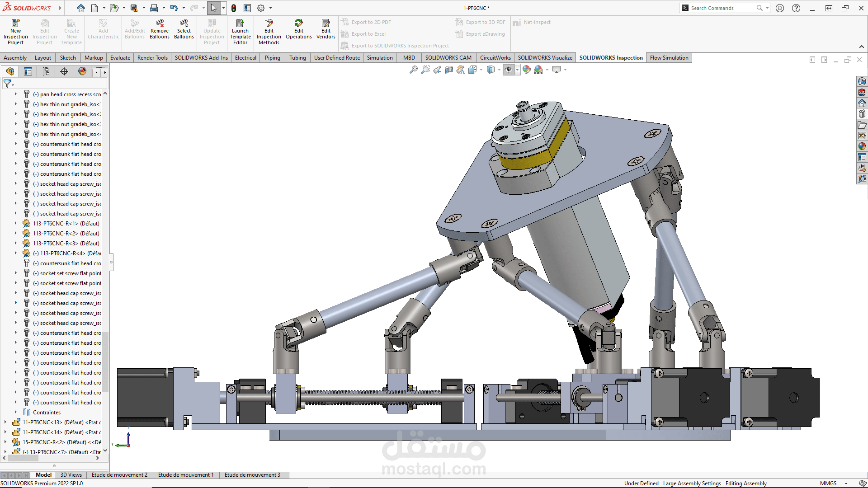Open the DisplayManager color ball tab
The height and width of the screenshot is (488, 868).
point(82,71)
